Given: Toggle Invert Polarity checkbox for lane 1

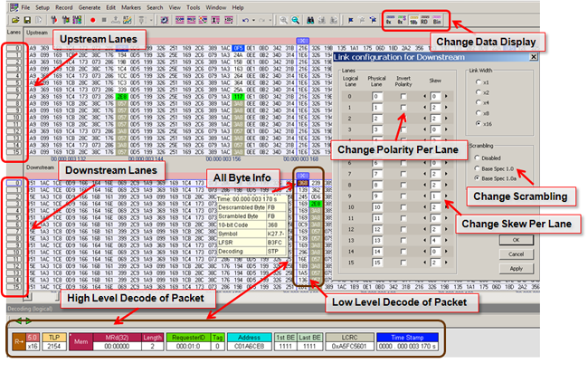Looking at the screenshot, I should click(403, 108).
